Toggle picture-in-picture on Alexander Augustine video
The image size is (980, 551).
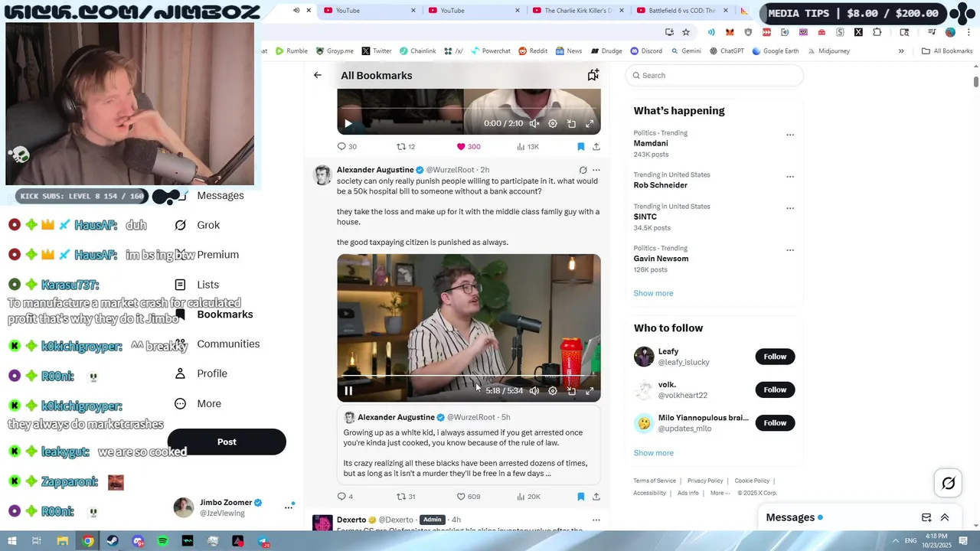(x=571, y=390)
